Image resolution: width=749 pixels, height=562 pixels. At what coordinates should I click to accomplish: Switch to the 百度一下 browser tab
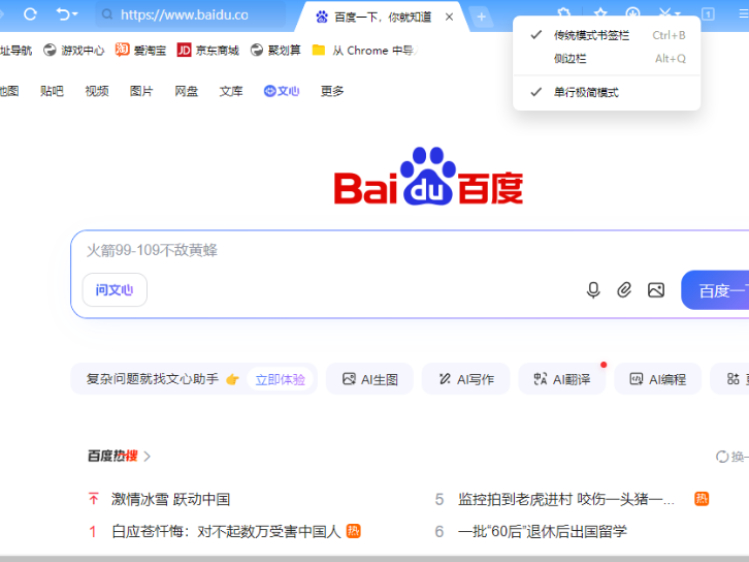click(375, 16)
